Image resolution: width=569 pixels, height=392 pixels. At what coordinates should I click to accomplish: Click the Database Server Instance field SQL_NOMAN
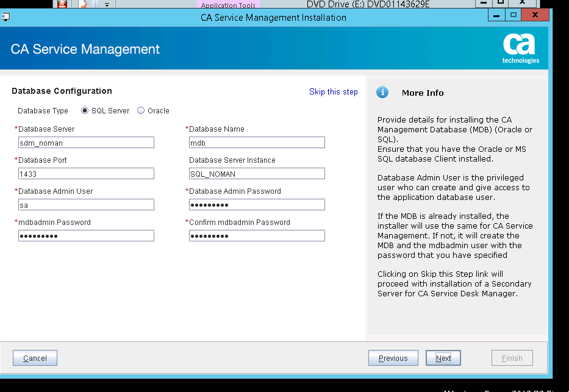256,173
